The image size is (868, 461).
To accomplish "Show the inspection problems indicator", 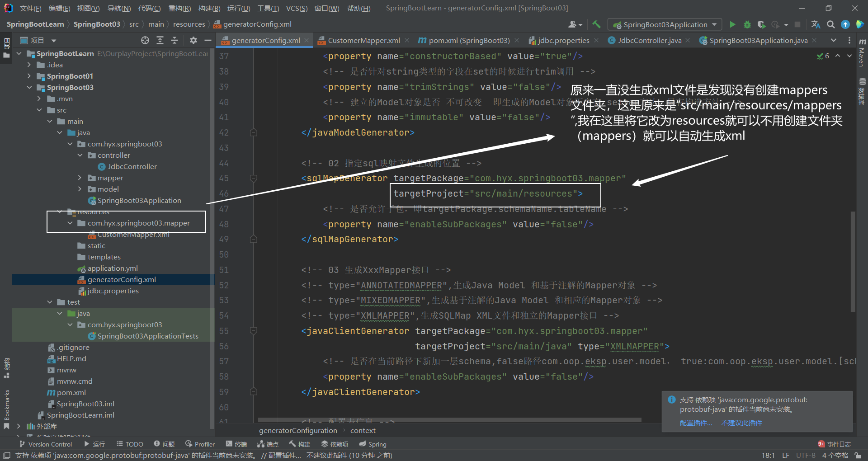I will click(823, 56).
